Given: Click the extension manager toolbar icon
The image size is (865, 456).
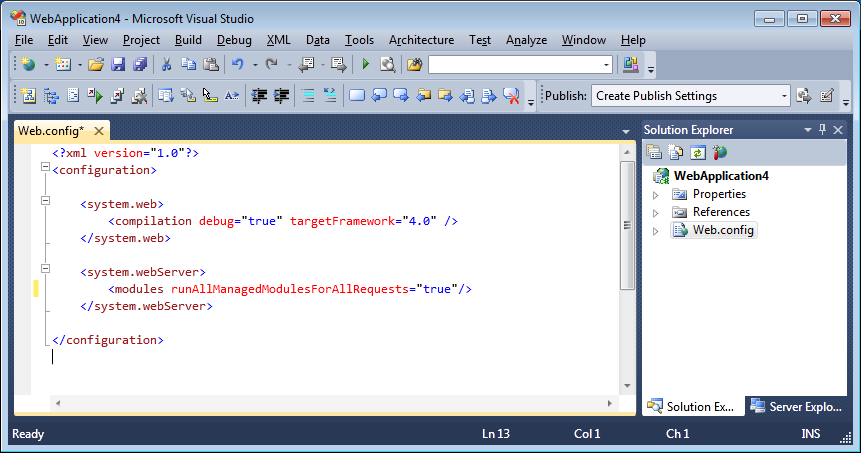Looking at the screenshot, I should [x=631, y=65].
